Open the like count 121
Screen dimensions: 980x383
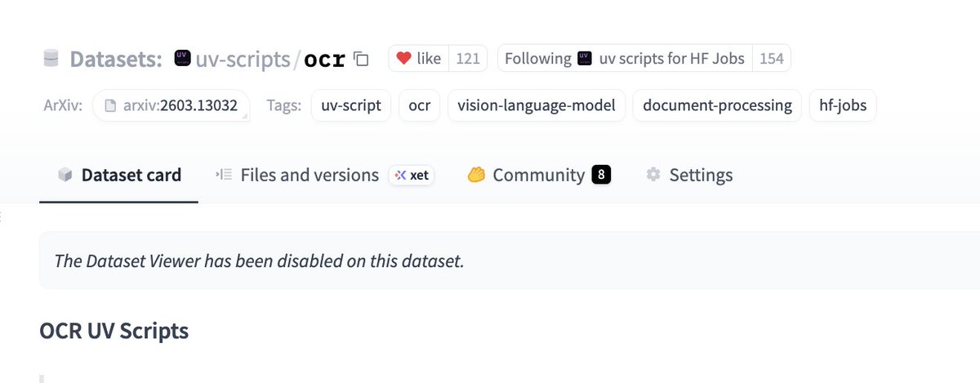tap(467, 58)
